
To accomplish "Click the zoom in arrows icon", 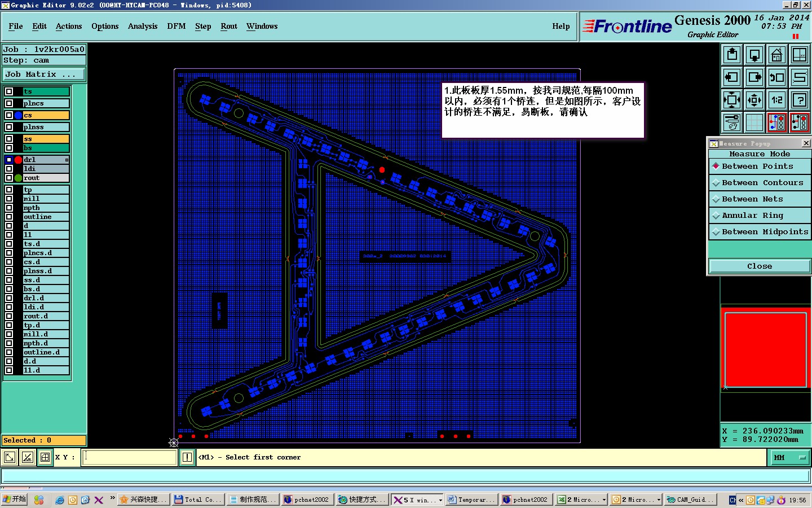I will point(732,100).
